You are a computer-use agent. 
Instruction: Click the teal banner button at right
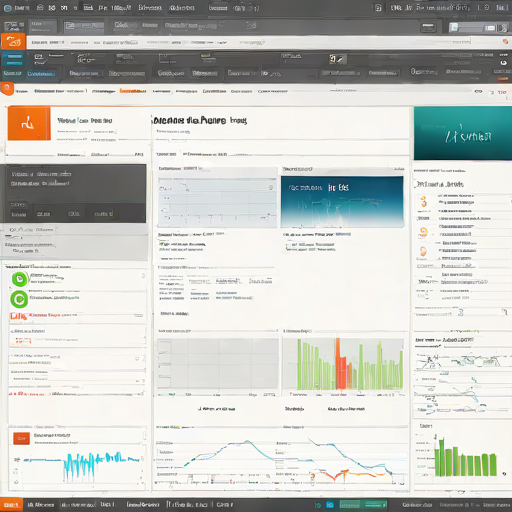pyautogui.click(x=463, y=133)
